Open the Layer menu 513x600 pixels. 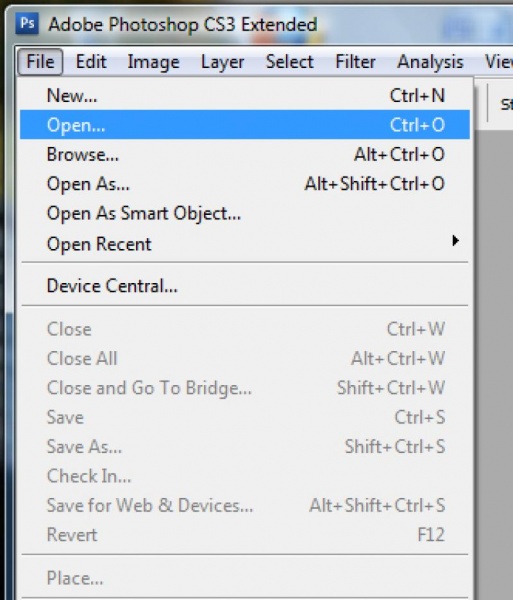click(223, 62)
